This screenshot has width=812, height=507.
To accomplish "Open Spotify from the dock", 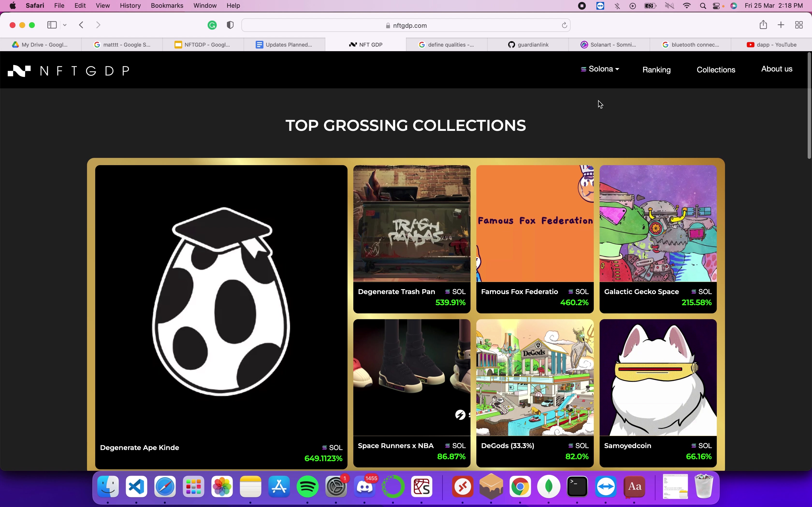I will tap(307, 486).
